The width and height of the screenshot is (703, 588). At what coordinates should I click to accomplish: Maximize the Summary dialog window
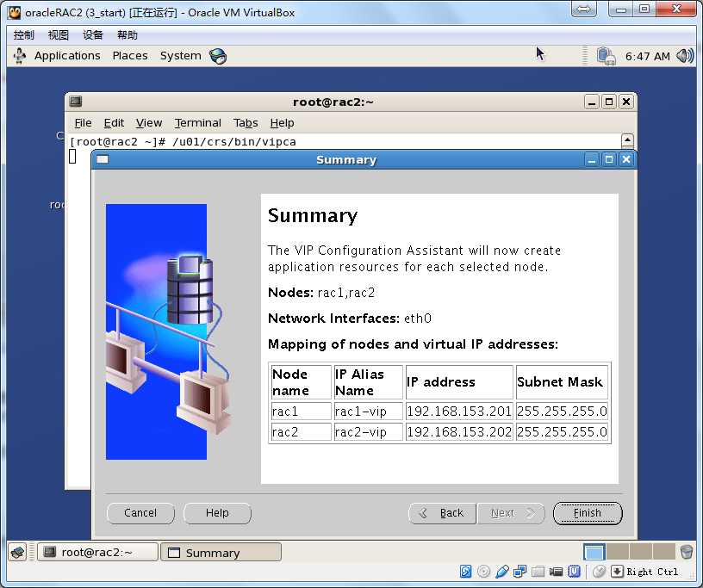(x=609, y=159)
